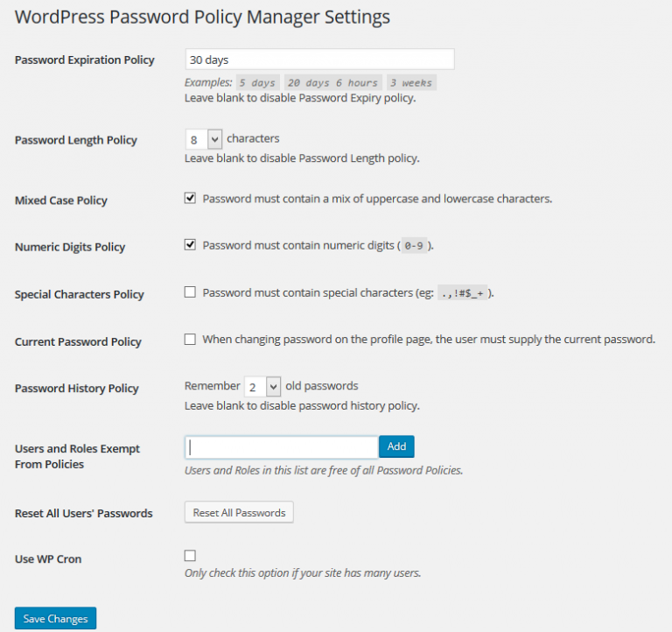Screen dimensions: 672x632
Task: Enable the Current Password Policy checkbox
Action: pyautogui.click(x=190, y=340)
